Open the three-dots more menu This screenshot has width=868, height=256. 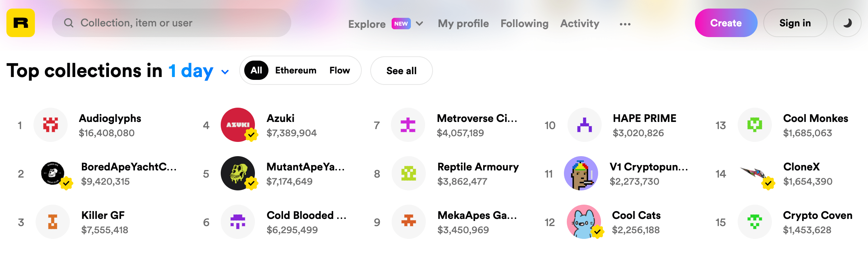click(625, 24)
